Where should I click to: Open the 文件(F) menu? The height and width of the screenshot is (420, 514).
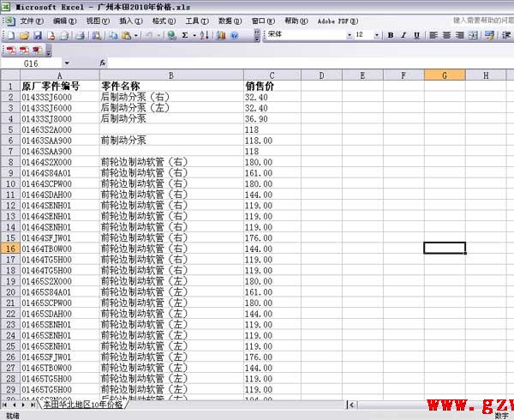(x=32, y=21)
